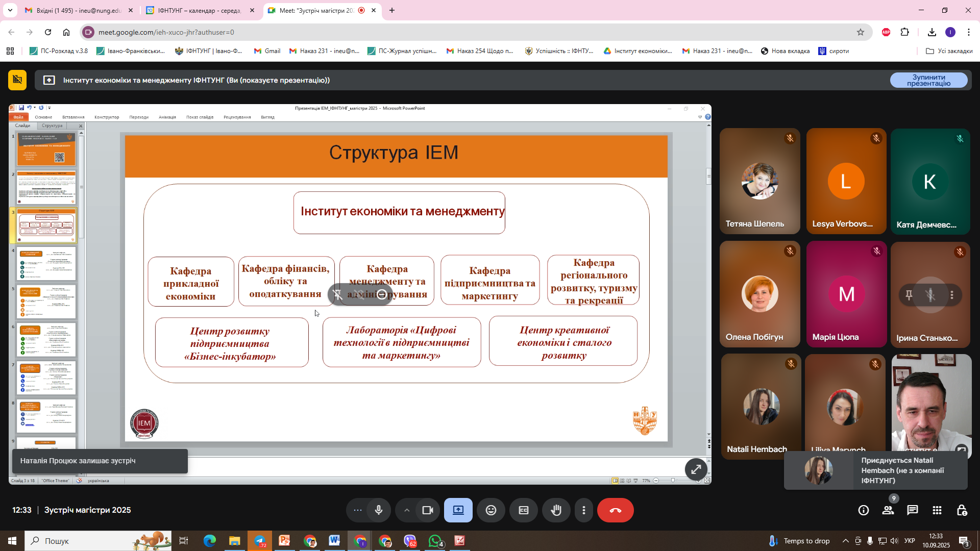Expand audio and video settings chevron

pyautogui.click(x=407, y=510)
